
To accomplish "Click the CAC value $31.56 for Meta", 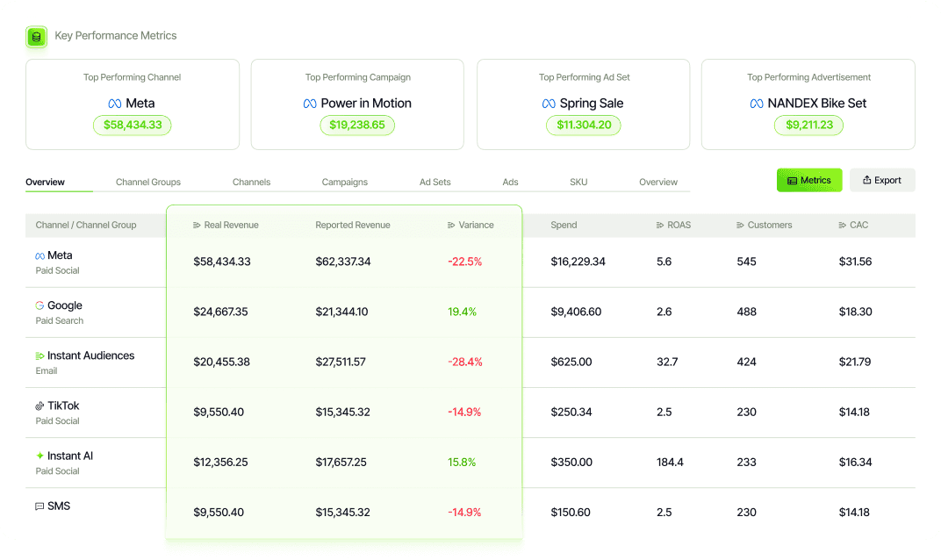I will click(855, 262).
